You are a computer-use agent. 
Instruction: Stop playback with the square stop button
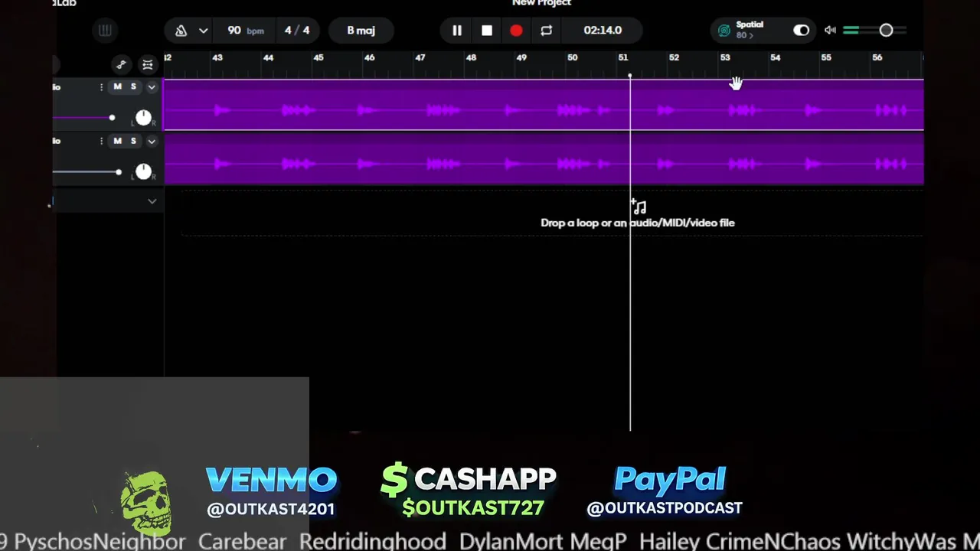[x=487, y=31]
